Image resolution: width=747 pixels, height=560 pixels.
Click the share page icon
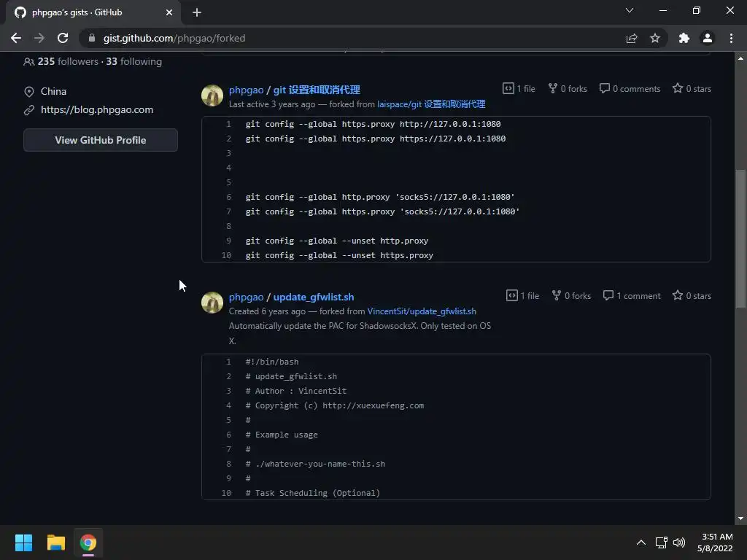(x=632, y=38)
